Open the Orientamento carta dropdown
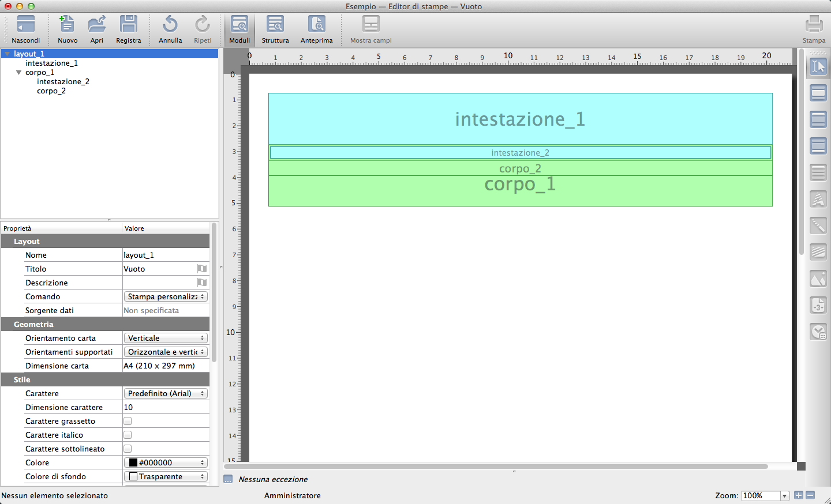Viewport: 831px width, 504px height. (x=166, y=338)
